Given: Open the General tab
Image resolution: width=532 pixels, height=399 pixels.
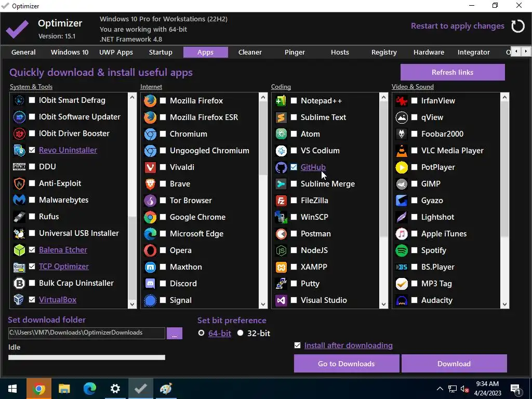Looking at the screenshot, I should (x=23, y=52).
